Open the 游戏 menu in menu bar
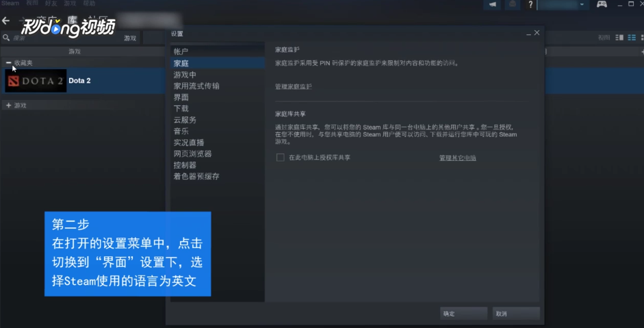The height and width of the screenshot is (328, 644). tap(70, 3)
